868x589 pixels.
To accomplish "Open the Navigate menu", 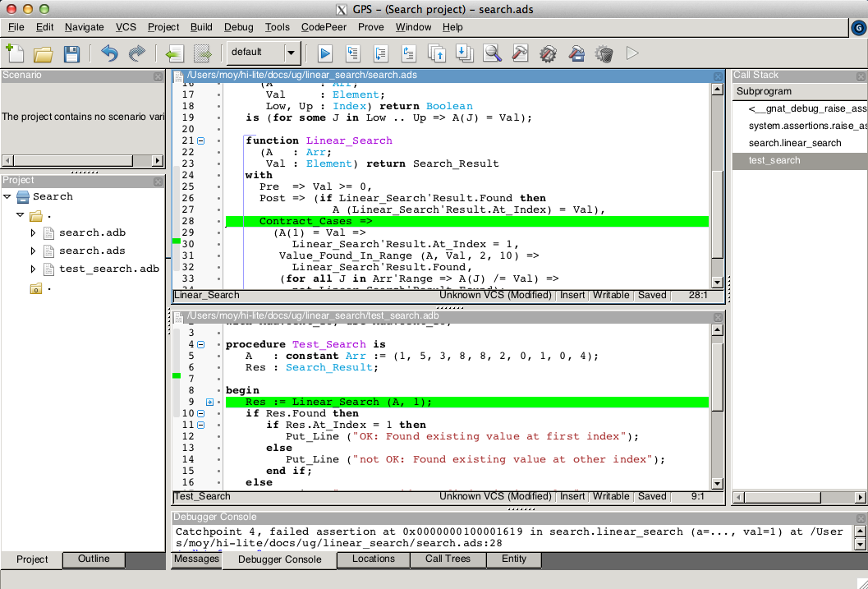I will pyautogui.click(x=84, y=27).
